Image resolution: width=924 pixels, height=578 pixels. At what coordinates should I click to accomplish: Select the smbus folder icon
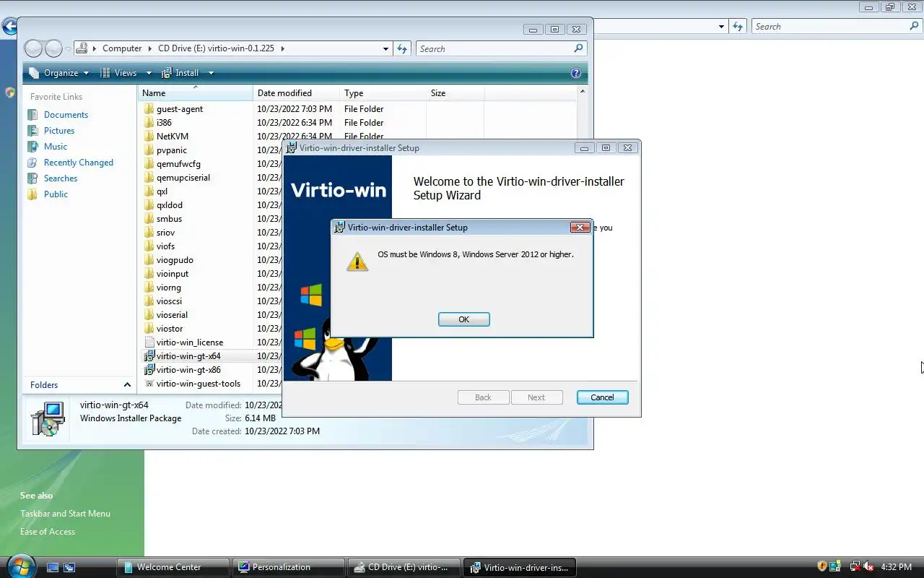pos(149,219)
